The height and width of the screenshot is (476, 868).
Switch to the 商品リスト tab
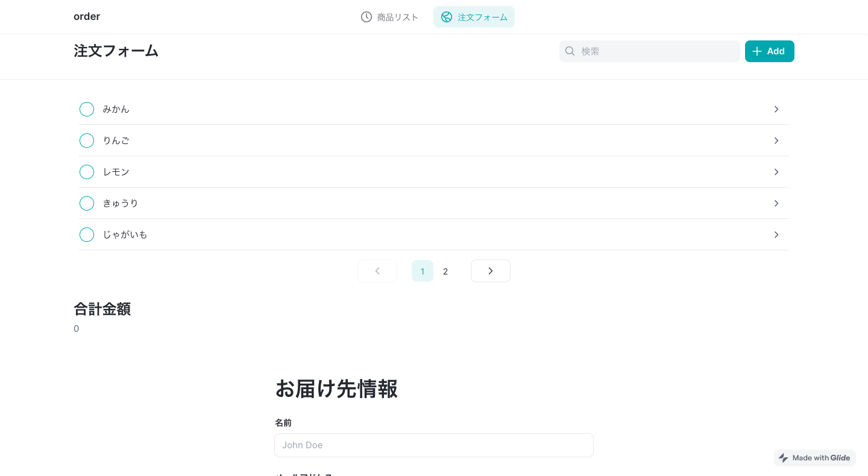tap(390, 17)
